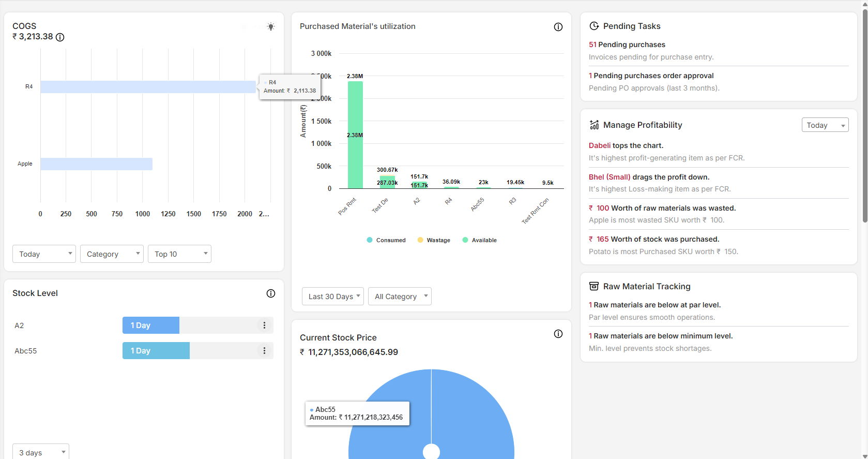Open three-dot menu for Abc55 stock row

264,351
